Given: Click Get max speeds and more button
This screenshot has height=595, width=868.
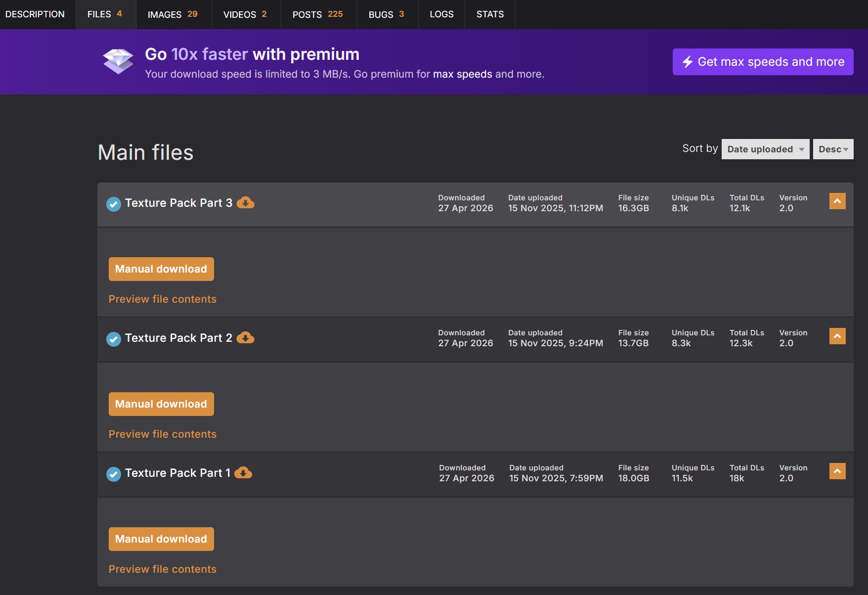Looking at the screenshot, I should [x=763, y=62].
